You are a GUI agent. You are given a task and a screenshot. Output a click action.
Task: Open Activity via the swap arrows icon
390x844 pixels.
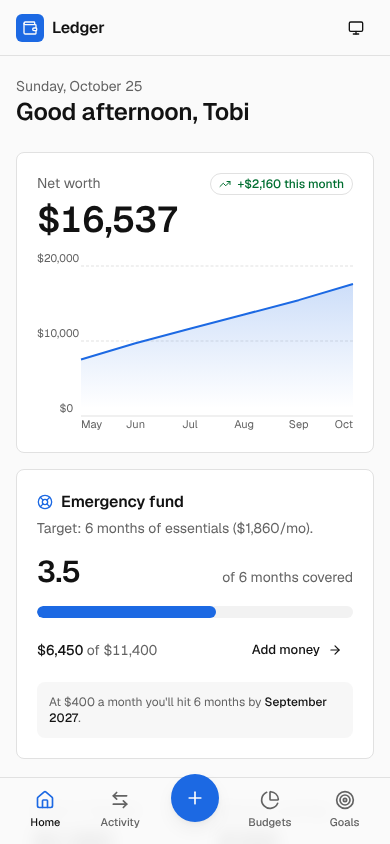[120, 800]
